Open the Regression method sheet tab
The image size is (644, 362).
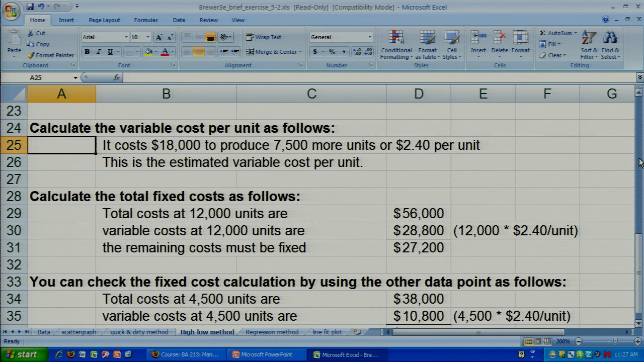point(272,332)
